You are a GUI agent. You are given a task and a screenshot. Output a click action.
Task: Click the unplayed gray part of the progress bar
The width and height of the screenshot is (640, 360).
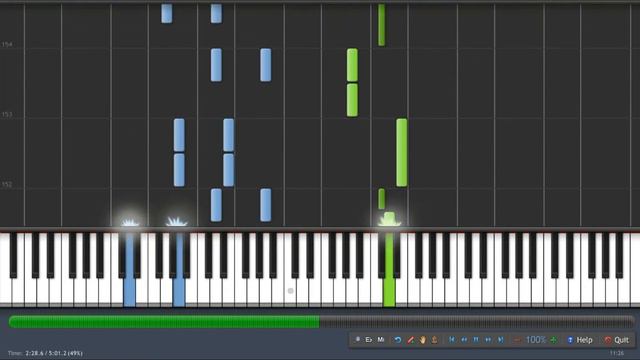pyautogui.click(x=477, y=322)
